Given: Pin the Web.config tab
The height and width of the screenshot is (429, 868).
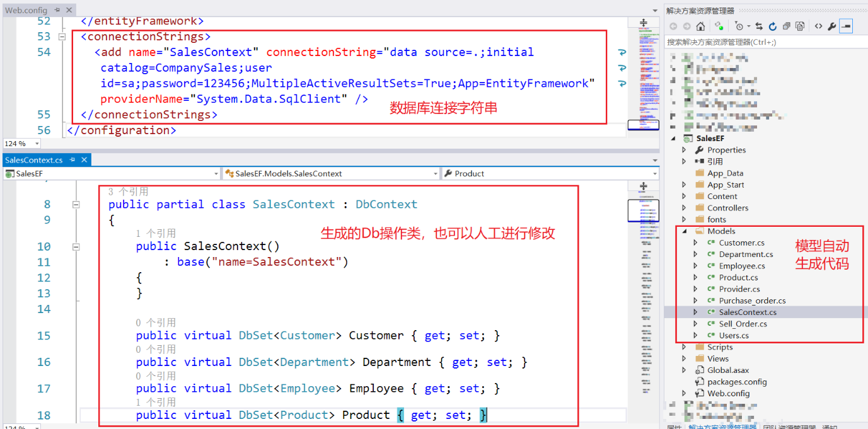Looking at the screenshot, I should tap(57, 11).
